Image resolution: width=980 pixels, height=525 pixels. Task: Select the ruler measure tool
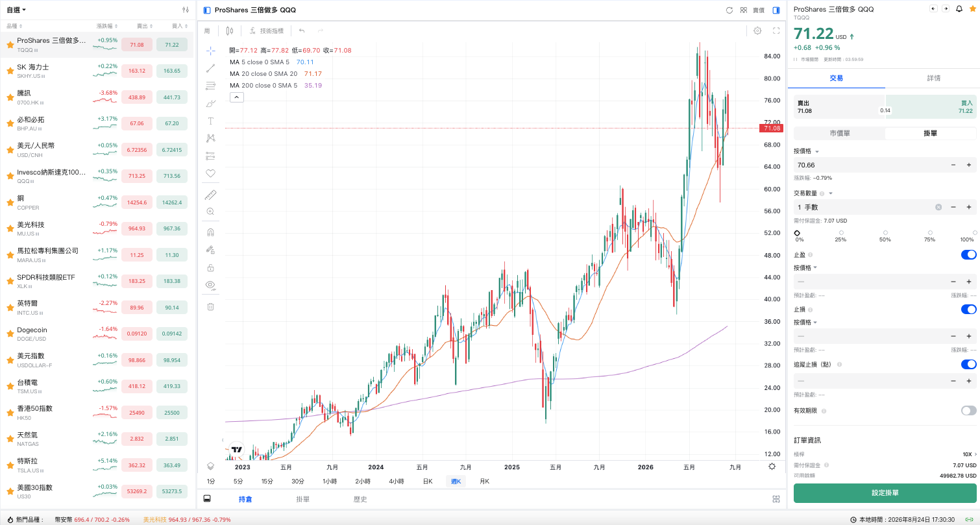point(210,194)
